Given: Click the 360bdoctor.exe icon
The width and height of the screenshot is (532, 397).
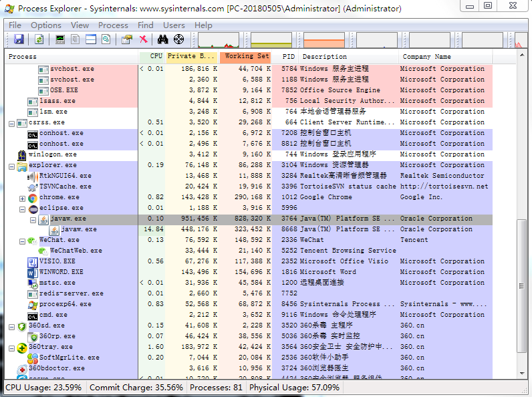Looking at the screenshot, I should [22, 369].
